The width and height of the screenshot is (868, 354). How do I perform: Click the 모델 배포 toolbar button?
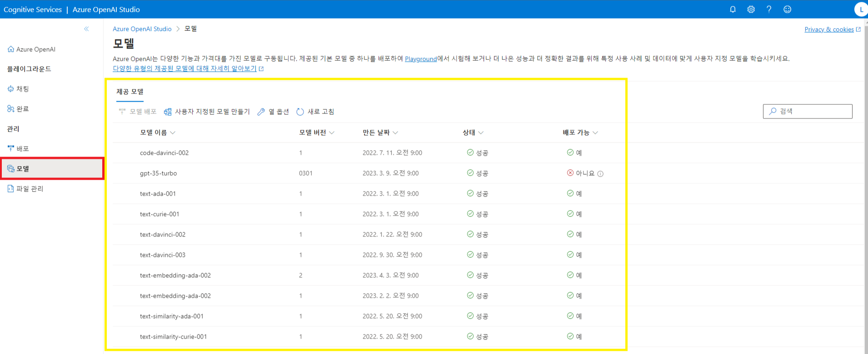[137, 112]
